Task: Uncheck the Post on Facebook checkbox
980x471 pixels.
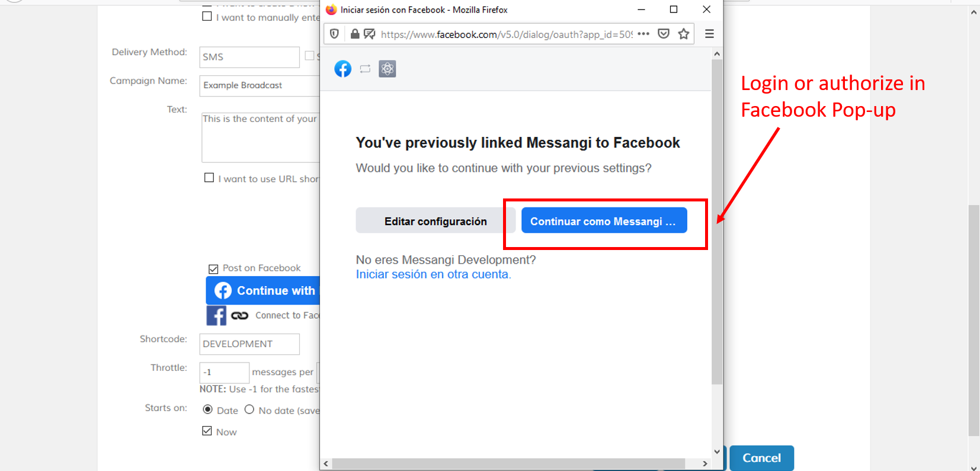Action: (x=213, y=269)
